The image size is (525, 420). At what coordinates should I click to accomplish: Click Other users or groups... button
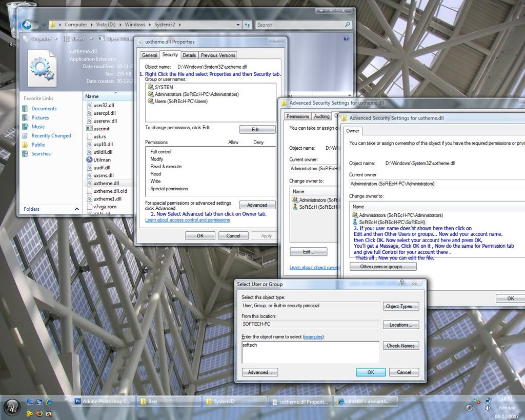383,267
